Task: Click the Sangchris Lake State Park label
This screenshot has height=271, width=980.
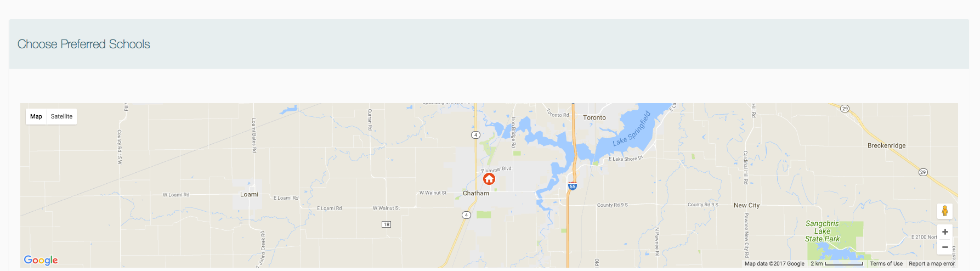Action: pyautogui.click(x=822, y=231)
